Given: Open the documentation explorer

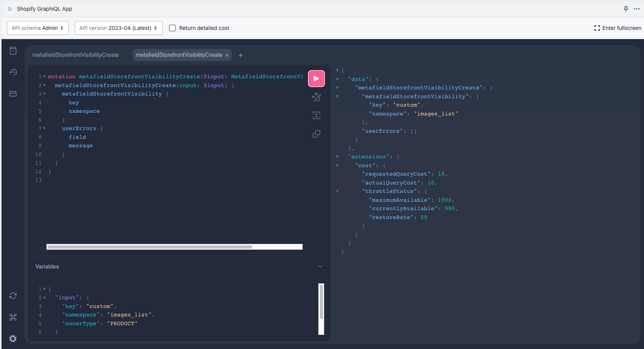Looking at the screenshot, I should tap(13, 50).
